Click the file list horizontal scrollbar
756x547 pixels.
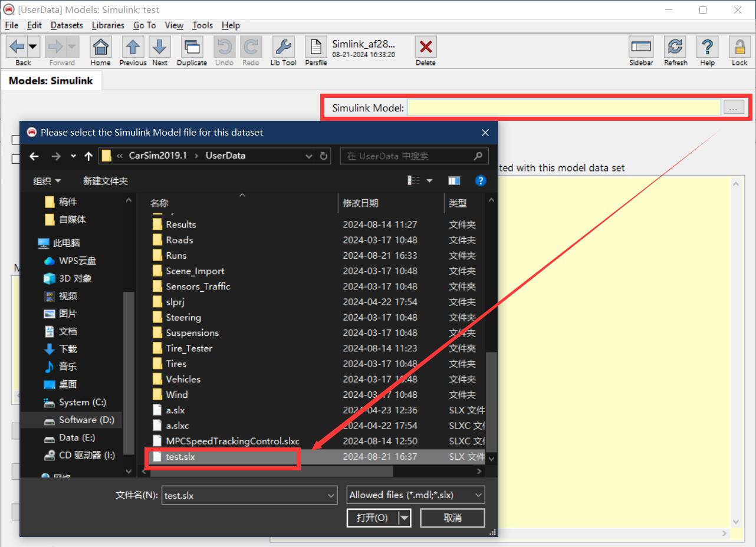click(272, 472)
